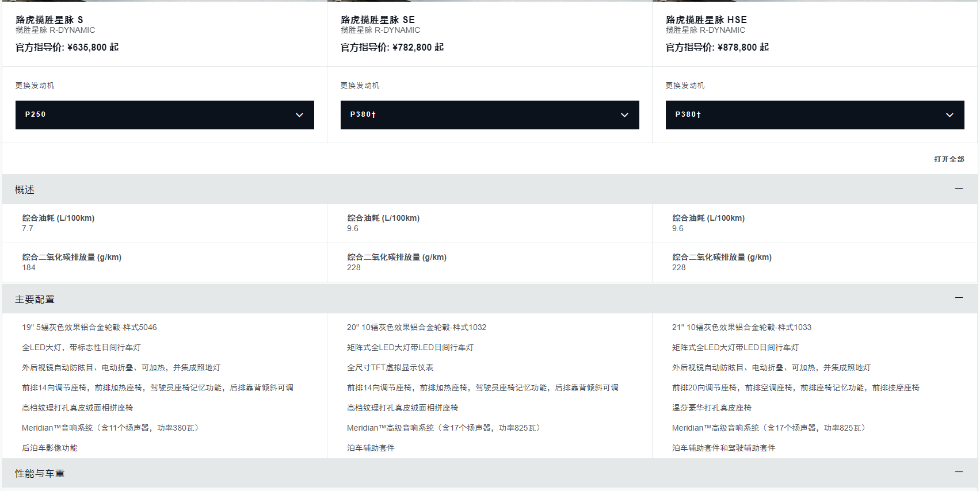Click 泊车辅助套件和驾驶辅助套件

[723, 448]
